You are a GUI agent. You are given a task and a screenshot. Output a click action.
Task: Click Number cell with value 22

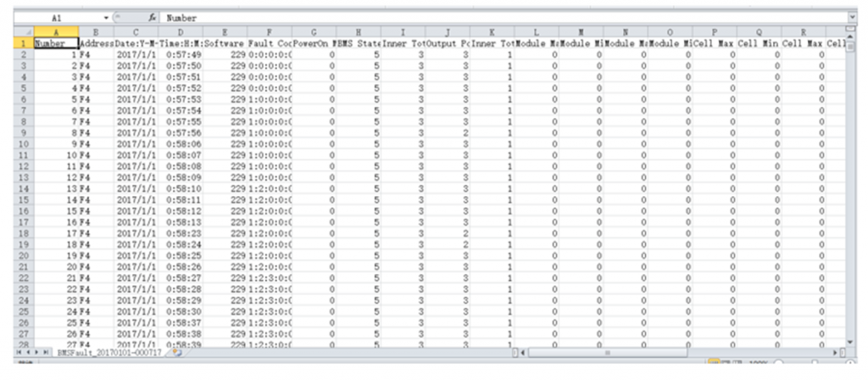click(56, 289)
